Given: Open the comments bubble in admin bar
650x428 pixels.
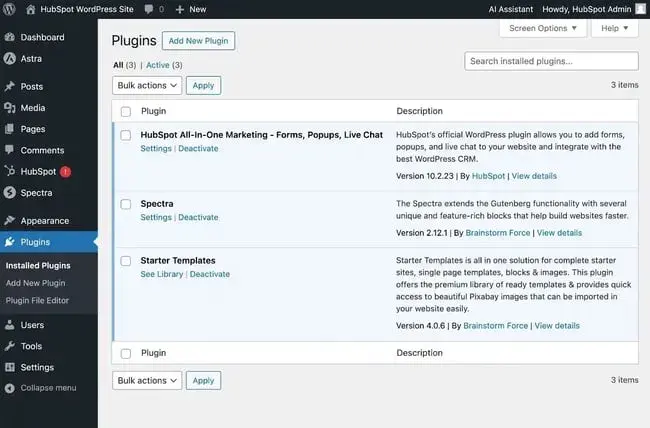Looking at the screenshot, I should pyautogui.click(x=149, y=9).
